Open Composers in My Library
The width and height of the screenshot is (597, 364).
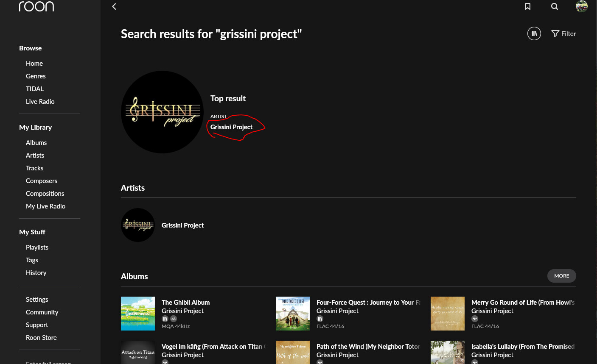pyautogui.click(x=42, y=181)
